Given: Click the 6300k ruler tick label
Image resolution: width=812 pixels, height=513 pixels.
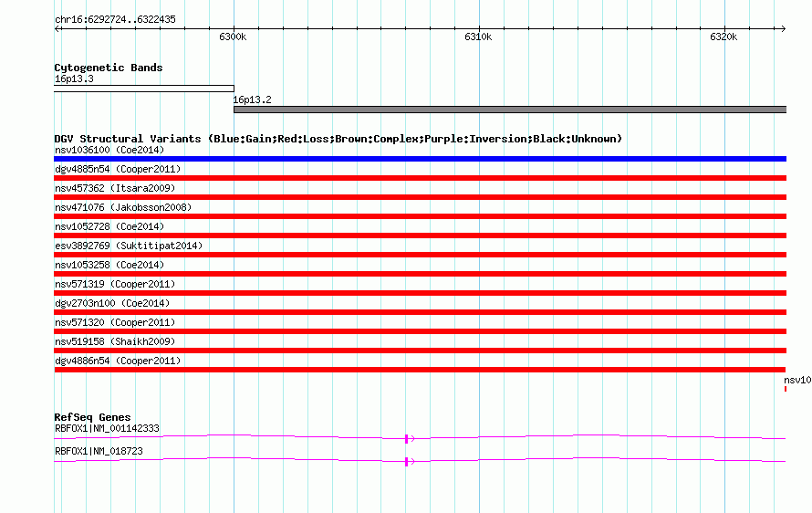Looking at the screenshot, I should pyautogui.click(x=233, y=37).
